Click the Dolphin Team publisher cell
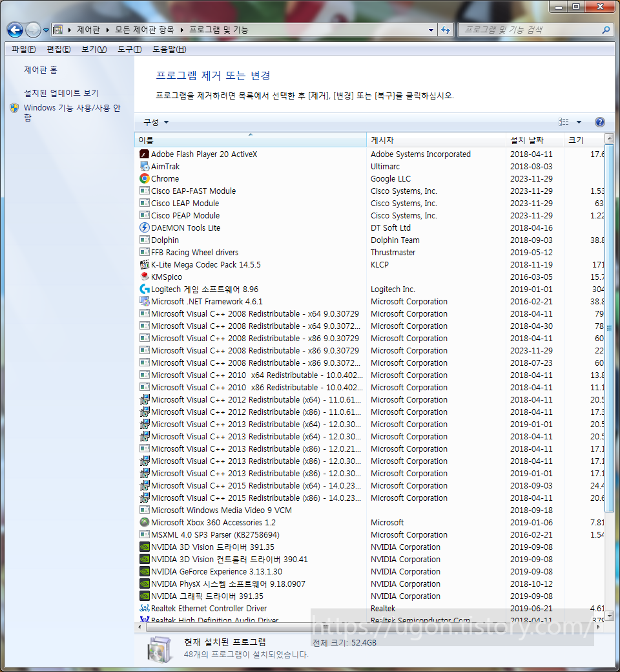620x672 pixels. coord(395,240)
